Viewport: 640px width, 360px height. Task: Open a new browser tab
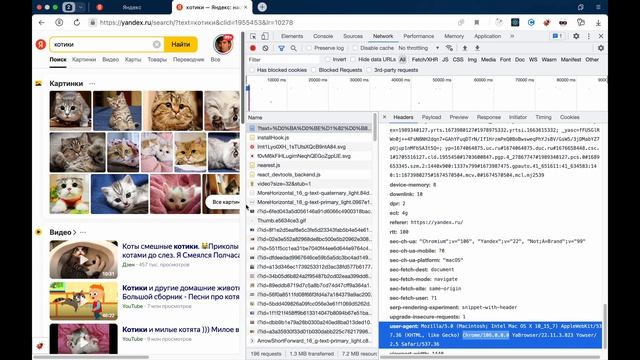click(x=262, y=7)
